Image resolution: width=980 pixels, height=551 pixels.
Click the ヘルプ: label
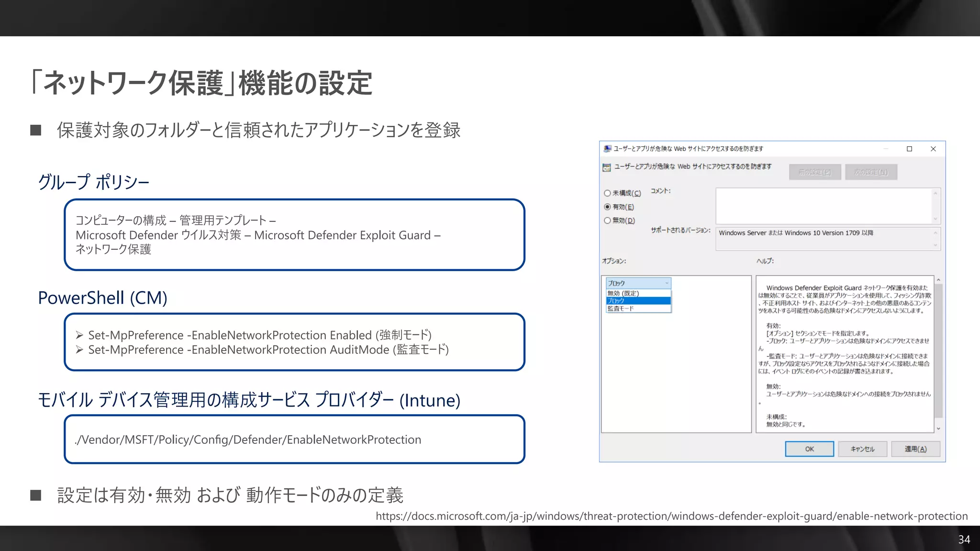765,261
